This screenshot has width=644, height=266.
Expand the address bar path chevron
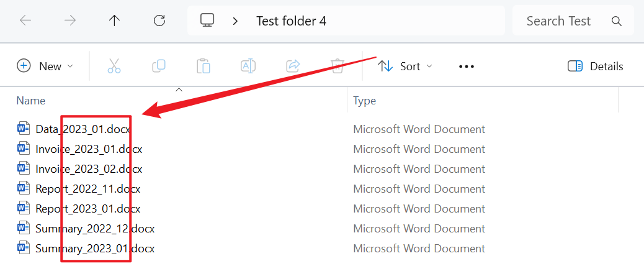pos(235,21)
